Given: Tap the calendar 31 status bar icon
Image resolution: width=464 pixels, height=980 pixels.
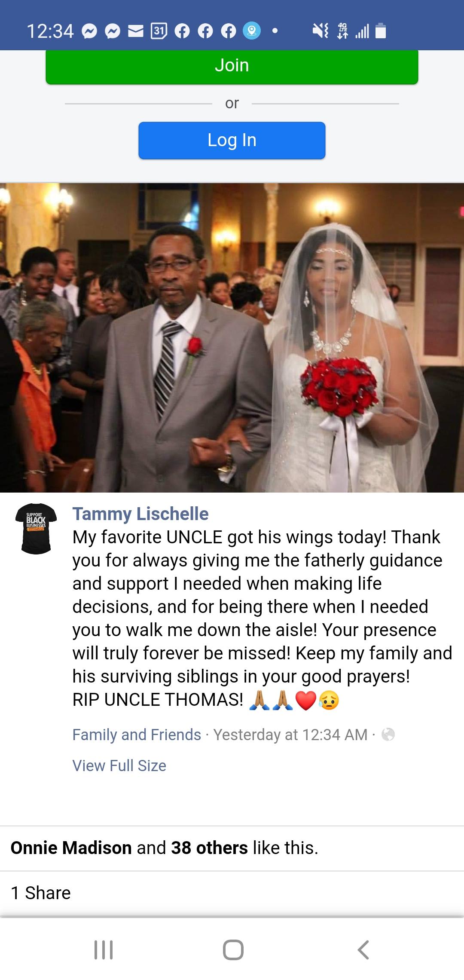Looking at the screenshot, I should click(x=159, y=31).
